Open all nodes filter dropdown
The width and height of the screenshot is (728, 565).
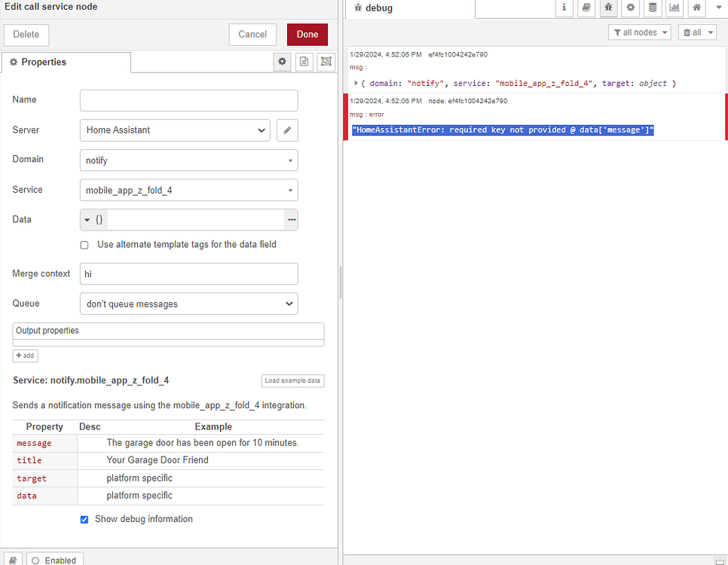point(639,32)
